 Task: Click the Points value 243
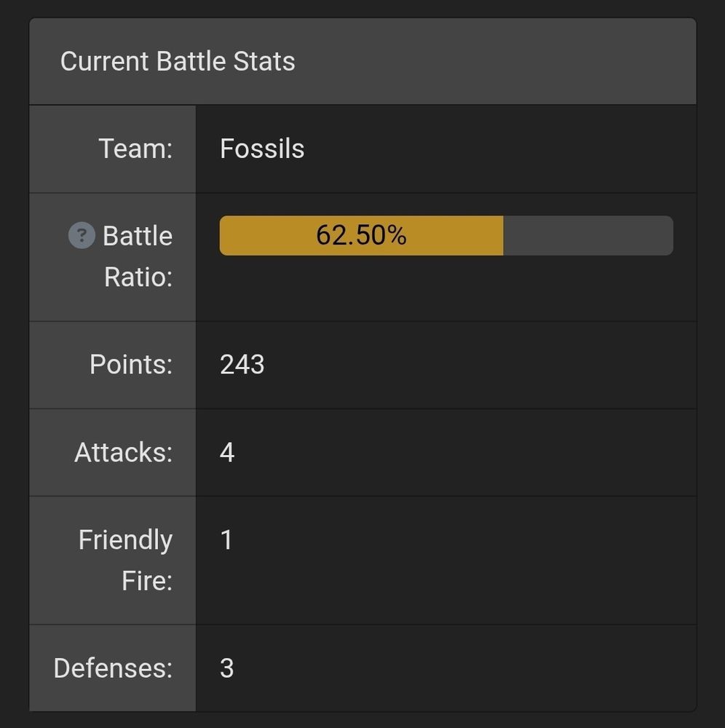coord(242,364)
